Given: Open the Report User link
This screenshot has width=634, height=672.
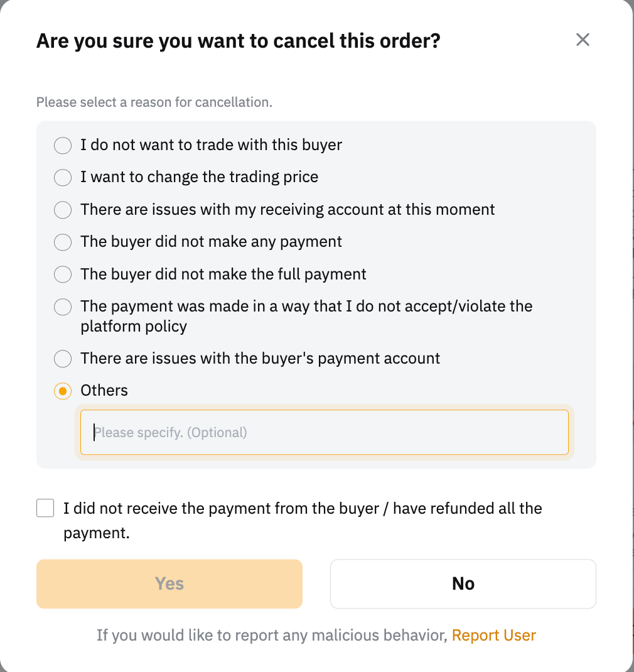Looking at the screenshot, I should (493, 635).
